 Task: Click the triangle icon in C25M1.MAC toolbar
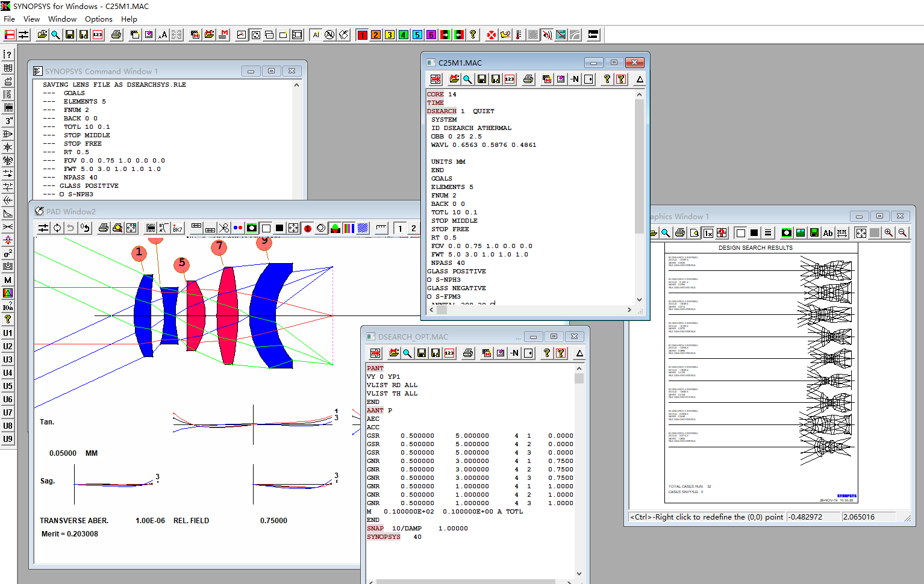(x=640, y=79)
